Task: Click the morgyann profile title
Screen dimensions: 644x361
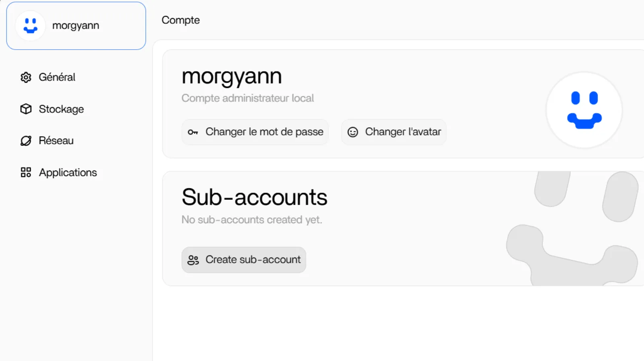Action: (231, 77)
